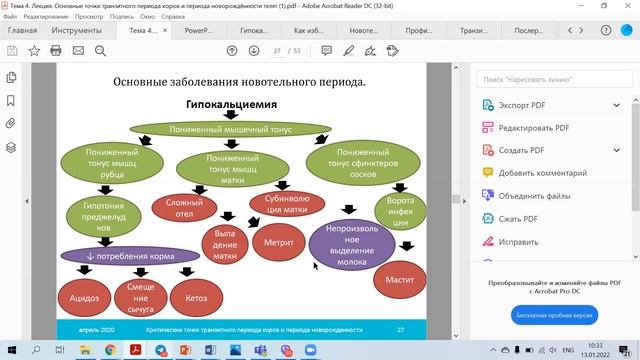Viewport: 640px width, 360px height.
Task: Open the Добавить комментарий tool
Action: coord(542,173)
